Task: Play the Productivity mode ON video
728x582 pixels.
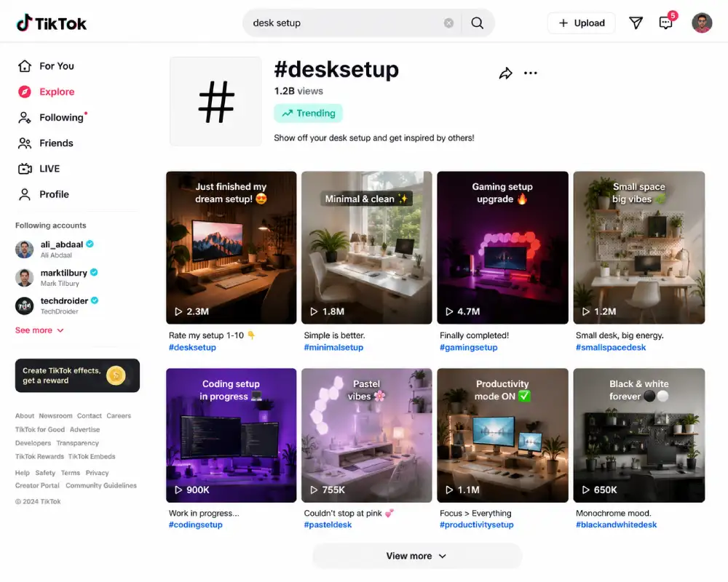Action: click(x=502, y=435)
